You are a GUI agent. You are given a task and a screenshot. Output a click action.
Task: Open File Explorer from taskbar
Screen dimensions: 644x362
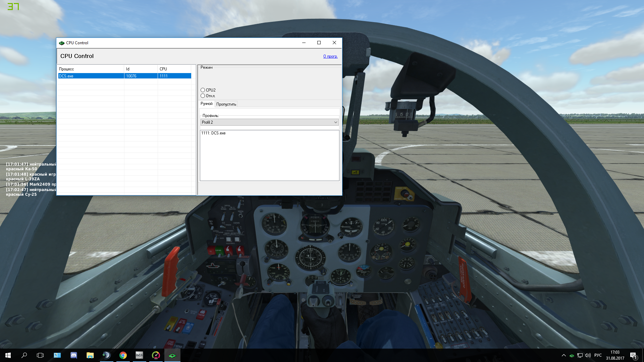click(90, 355)
